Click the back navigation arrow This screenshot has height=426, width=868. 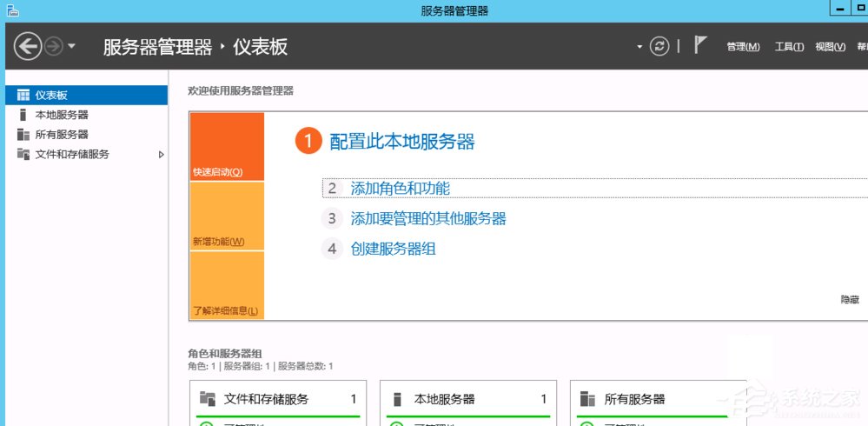28,46
